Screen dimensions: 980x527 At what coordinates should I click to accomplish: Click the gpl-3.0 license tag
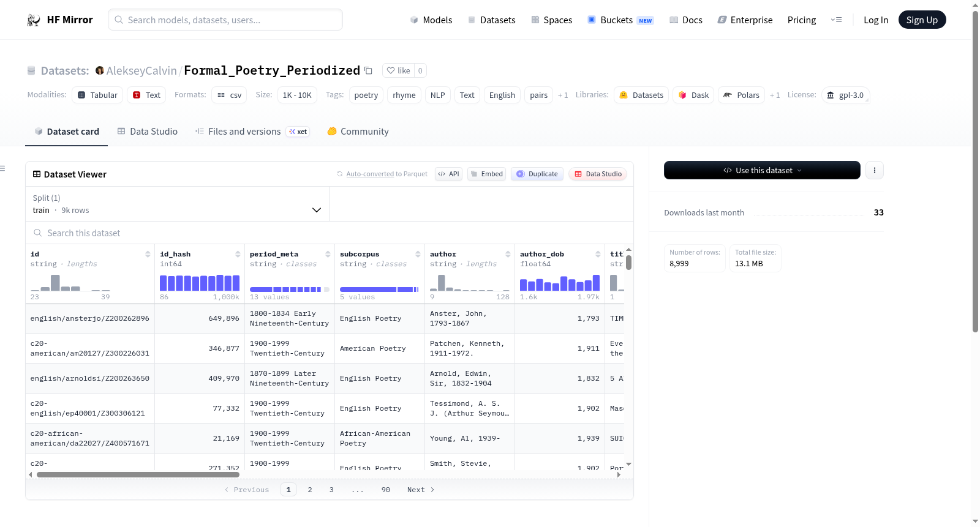point(845,95)
